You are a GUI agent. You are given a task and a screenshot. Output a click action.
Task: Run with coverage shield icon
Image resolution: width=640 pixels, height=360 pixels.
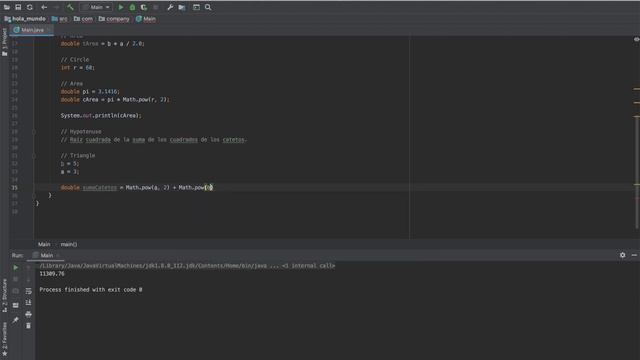coord(144,7)
